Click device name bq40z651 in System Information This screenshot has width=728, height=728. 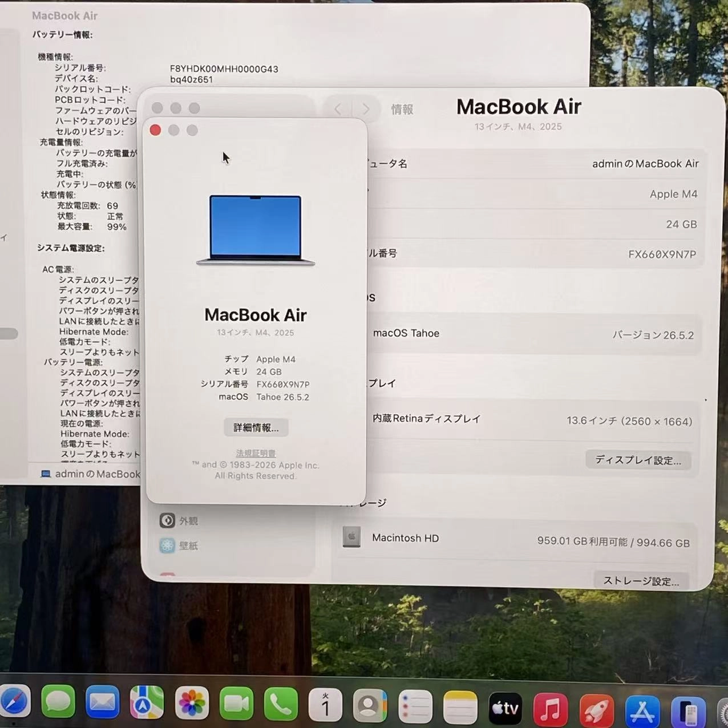[191, 79]
